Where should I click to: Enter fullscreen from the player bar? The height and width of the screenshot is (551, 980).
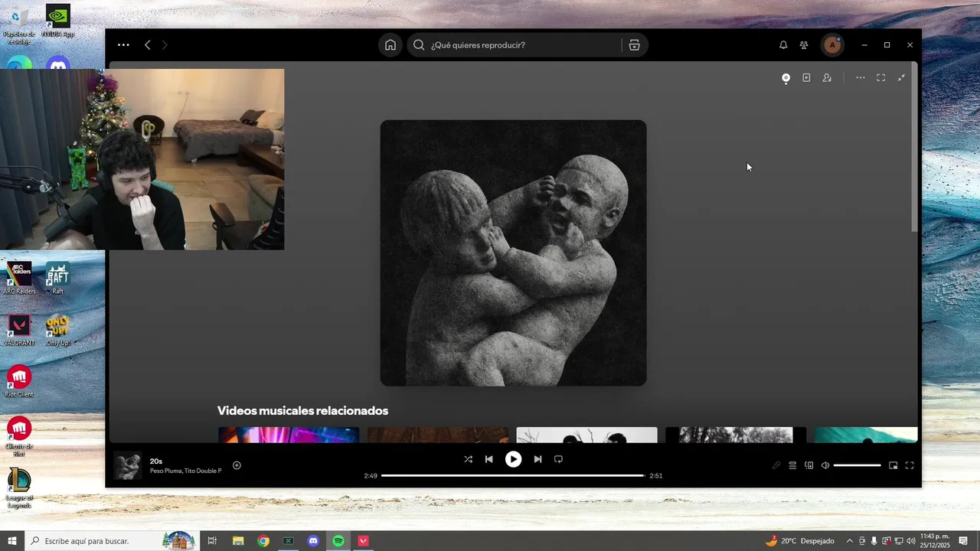click(910, 465)
